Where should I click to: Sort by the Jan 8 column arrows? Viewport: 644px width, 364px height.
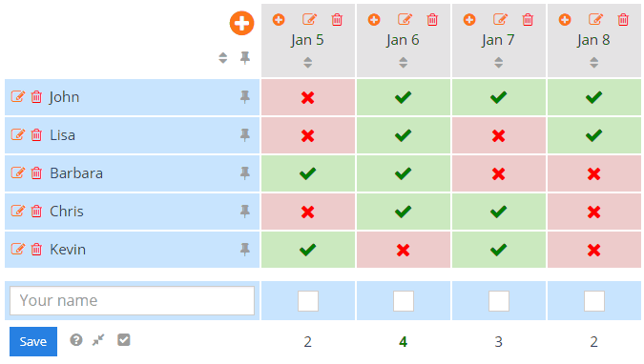coord(593,62)
